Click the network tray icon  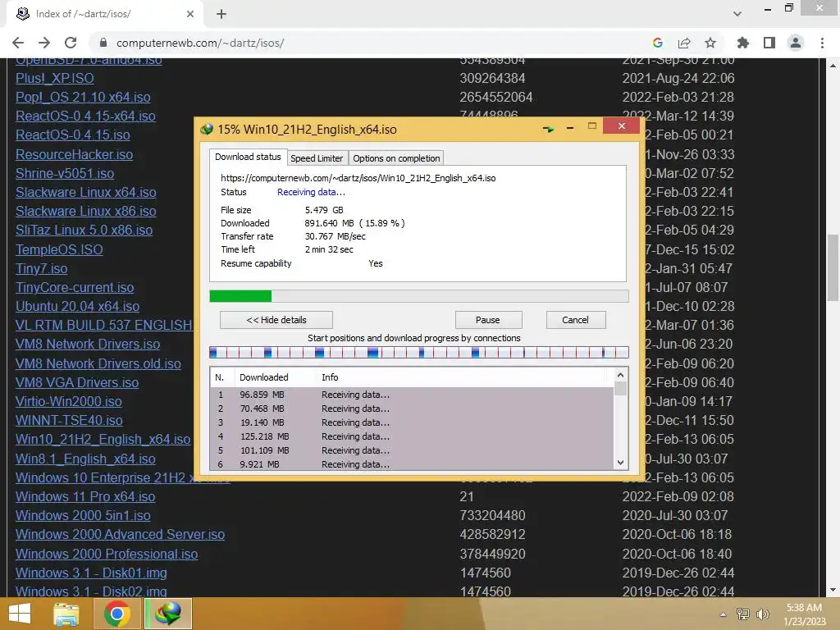pyautogui.click(x=743, y=614)
